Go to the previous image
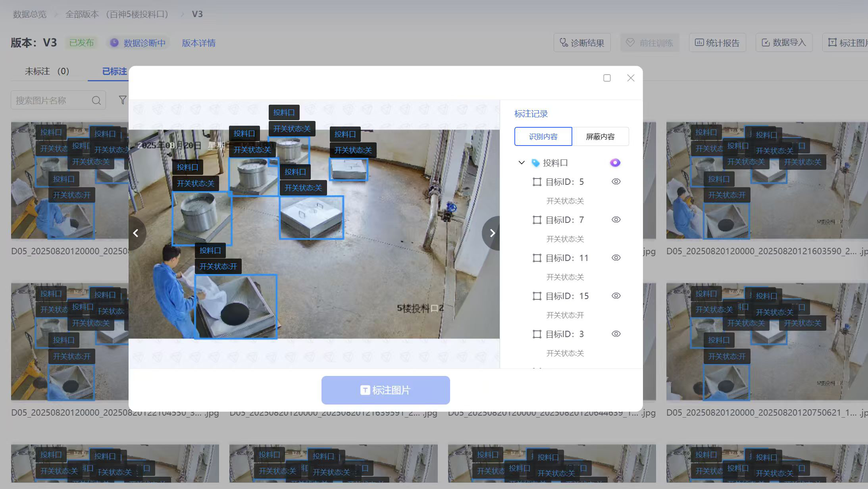 [136, 233]
